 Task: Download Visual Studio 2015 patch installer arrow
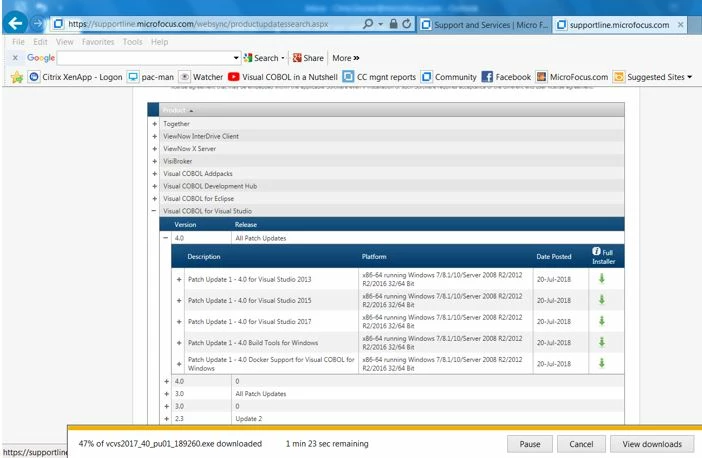(x=602, y=300)
